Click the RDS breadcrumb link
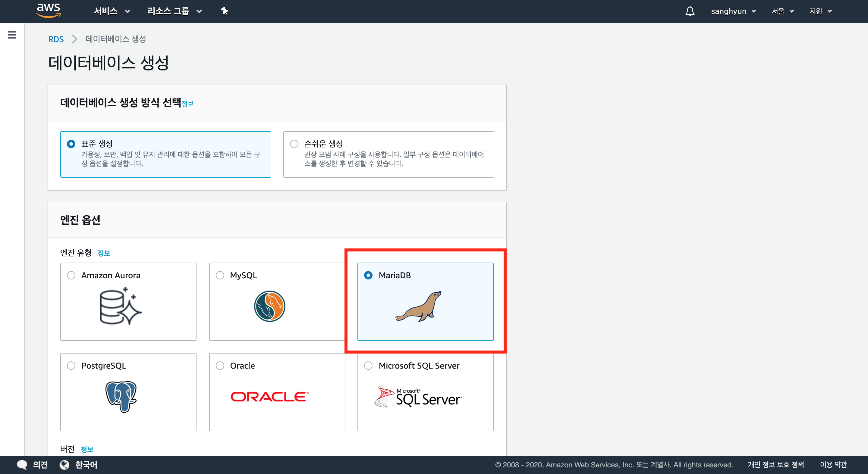This screenshot has width=868, height=474. 56,39
